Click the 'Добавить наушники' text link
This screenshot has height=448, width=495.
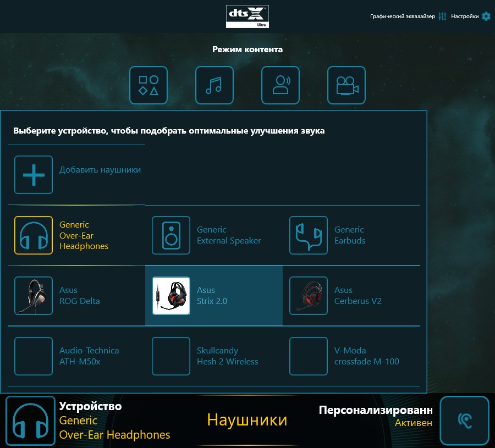[x=100, y=170]
